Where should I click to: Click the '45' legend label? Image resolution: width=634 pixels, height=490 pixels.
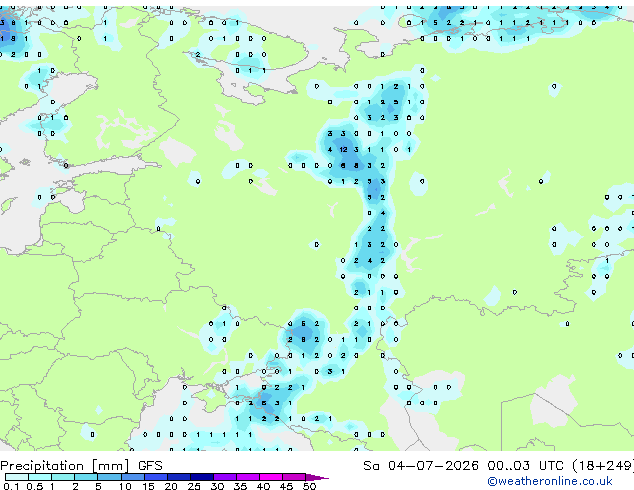point(286,486)
